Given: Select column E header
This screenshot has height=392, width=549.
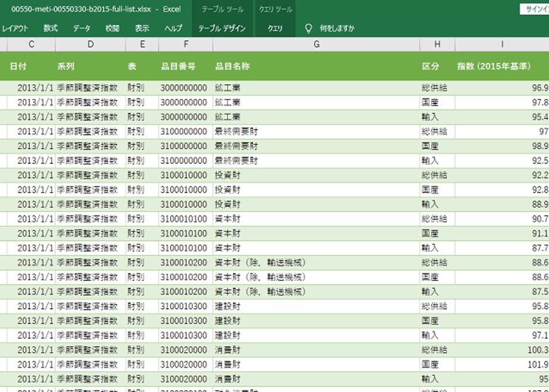Looking at the screenshot, I should pyautogui.click(x=142, y=44).
